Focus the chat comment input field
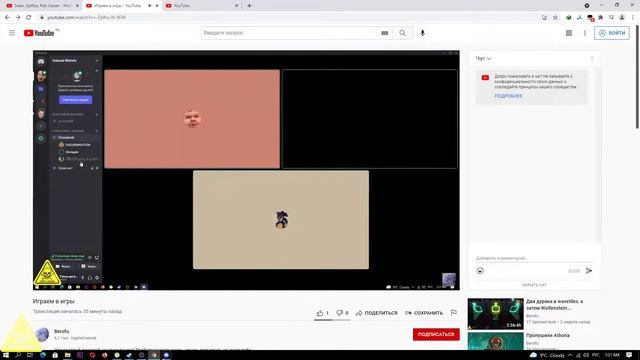 point(534,258)
